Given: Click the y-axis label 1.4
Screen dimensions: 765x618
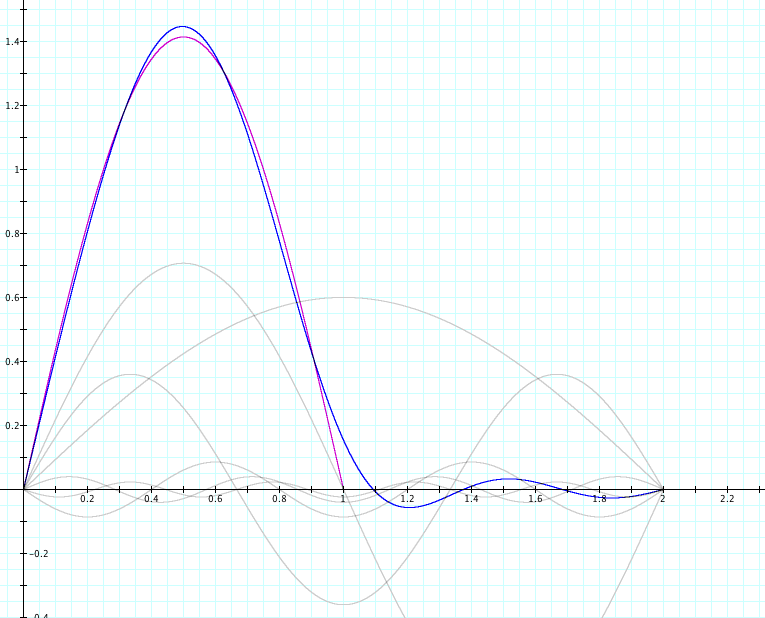Looking at the screenshot, I should 12,42.
